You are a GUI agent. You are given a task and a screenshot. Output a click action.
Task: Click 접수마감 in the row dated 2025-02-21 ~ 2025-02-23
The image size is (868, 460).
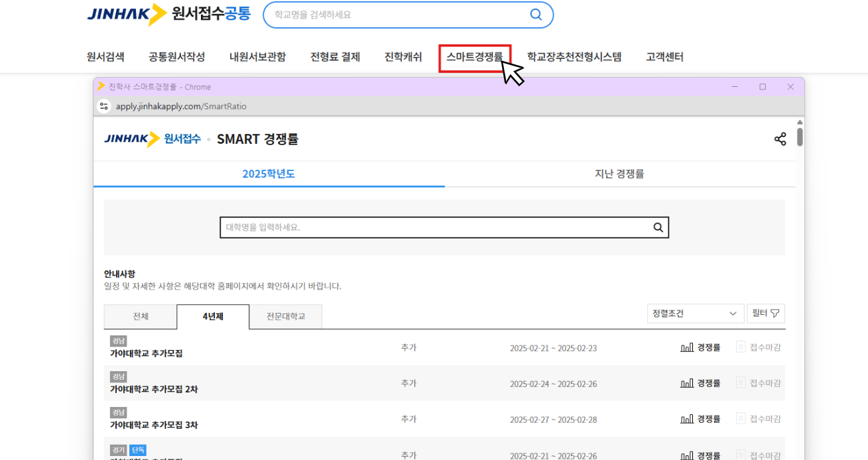pos(759,347)
